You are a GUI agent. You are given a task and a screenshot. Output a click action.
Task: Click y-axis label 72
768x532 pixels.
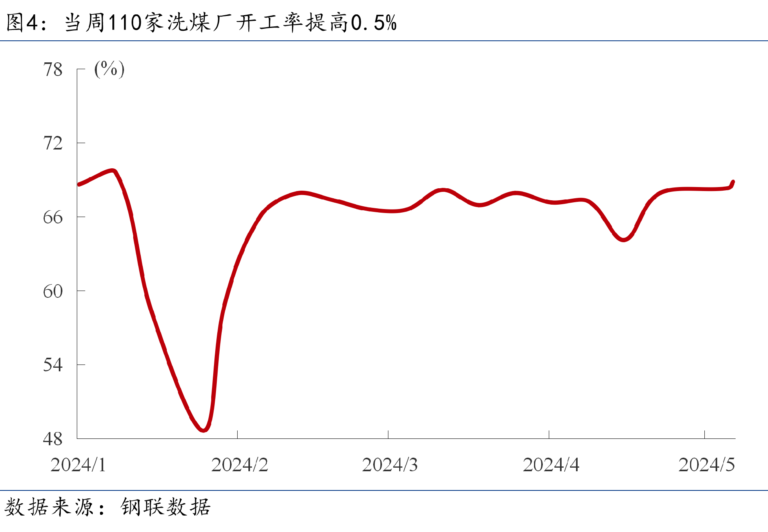53,143
